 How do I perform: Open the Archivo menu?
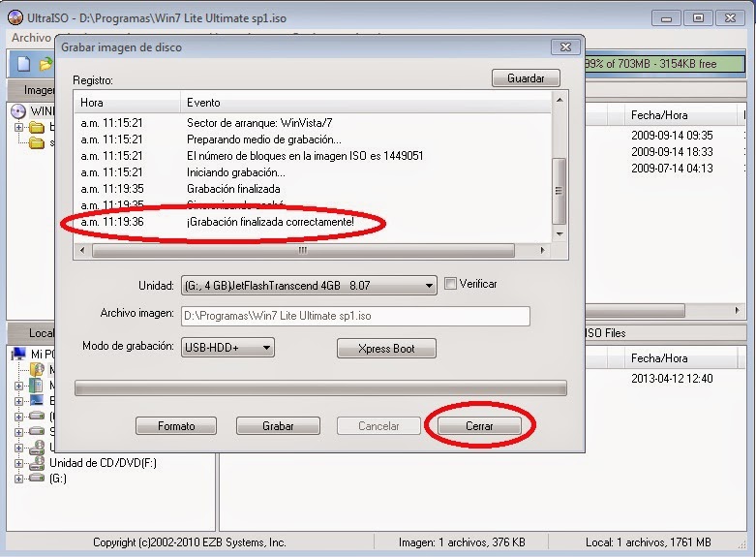(31, 38)
